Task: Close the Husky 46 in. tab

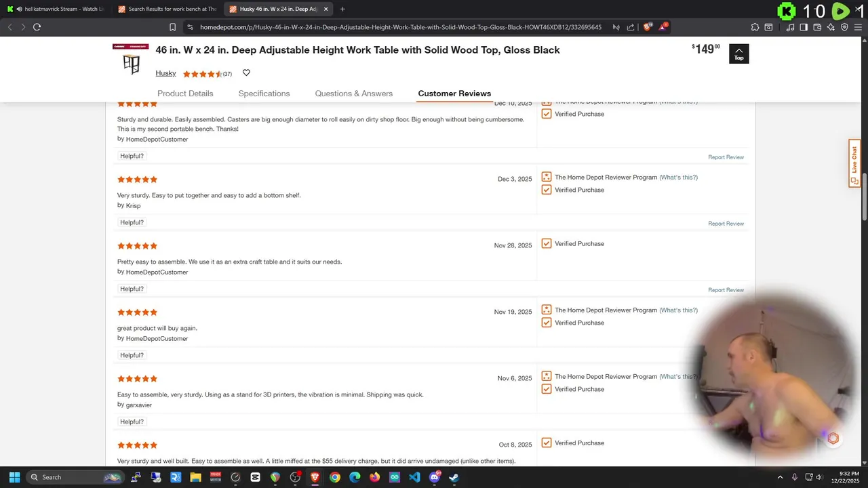Action: (325, 9)
